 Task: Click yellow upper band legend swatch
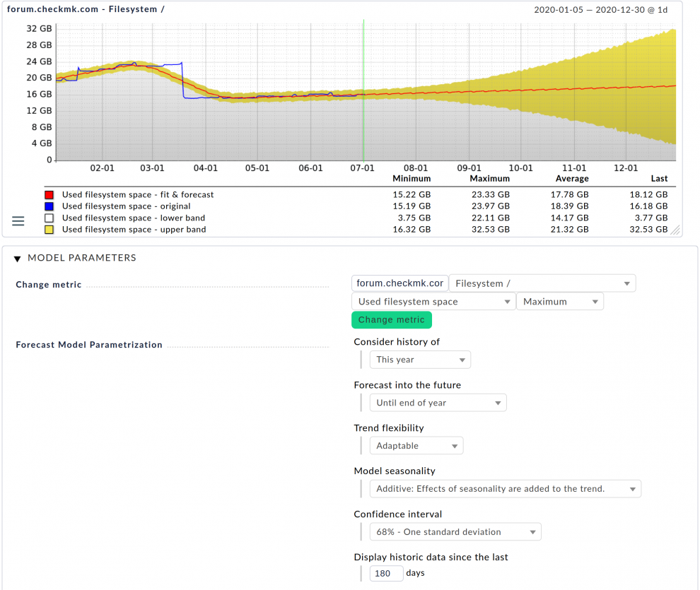click(x=49, y=230)
